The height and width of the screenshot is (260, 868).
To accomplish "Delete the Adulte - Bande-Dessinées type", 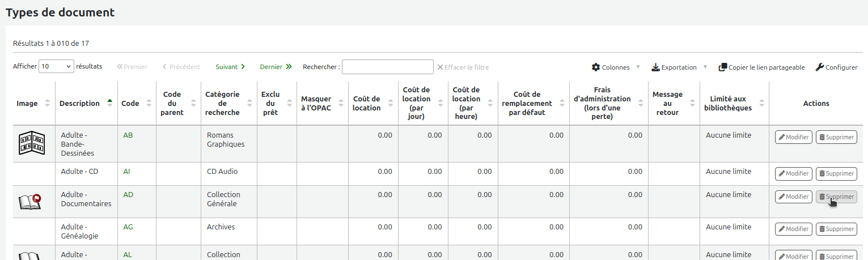I will [x=836, y=137].
